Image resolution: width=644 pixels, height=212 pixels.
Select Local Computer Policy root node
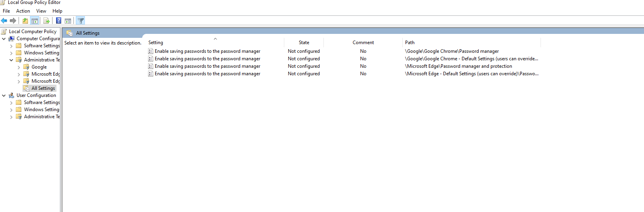[x=33, y=32]
